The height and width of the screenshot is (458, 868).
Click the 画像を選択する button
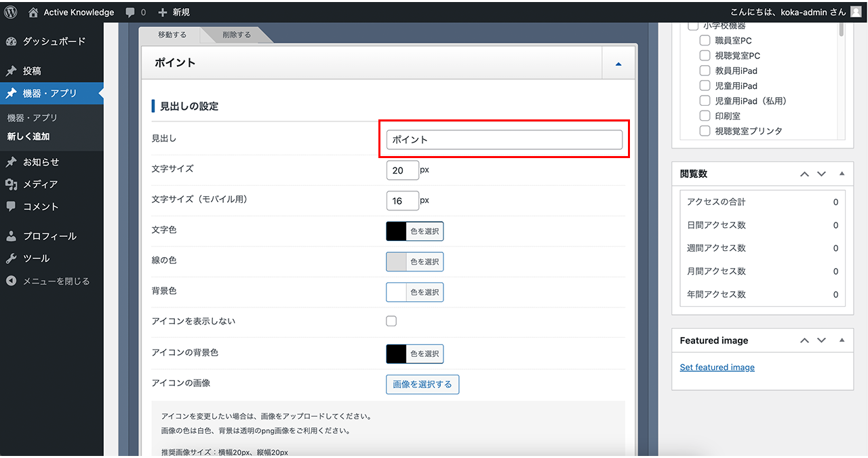[422, 384]
